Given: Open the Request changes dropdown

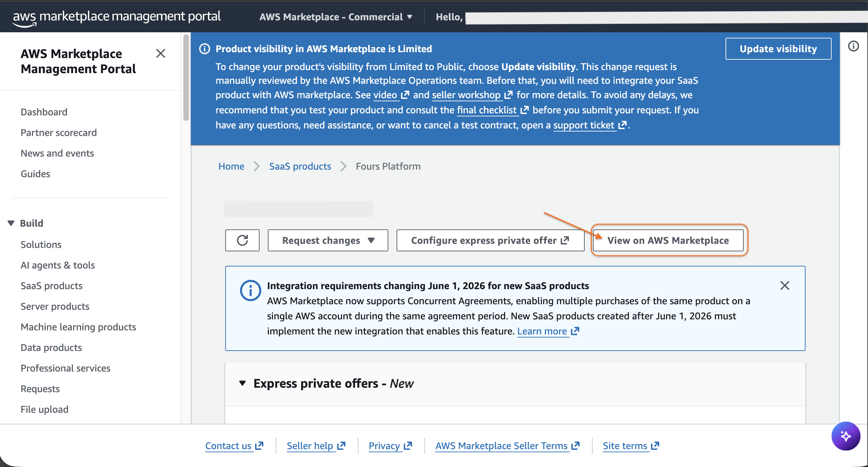Looking at the screenshot, I should pos(328,240).
